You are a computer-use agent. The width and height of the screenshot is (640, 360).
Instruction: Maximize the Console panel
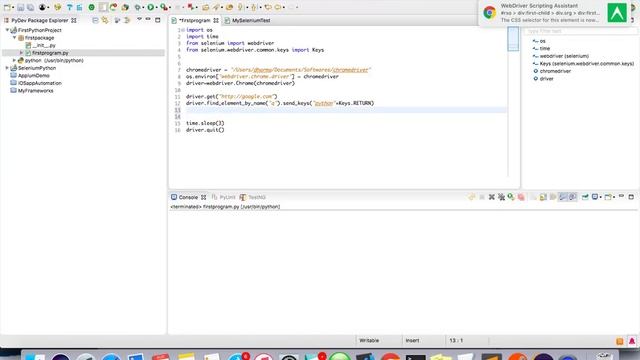(x=631, y=197)
